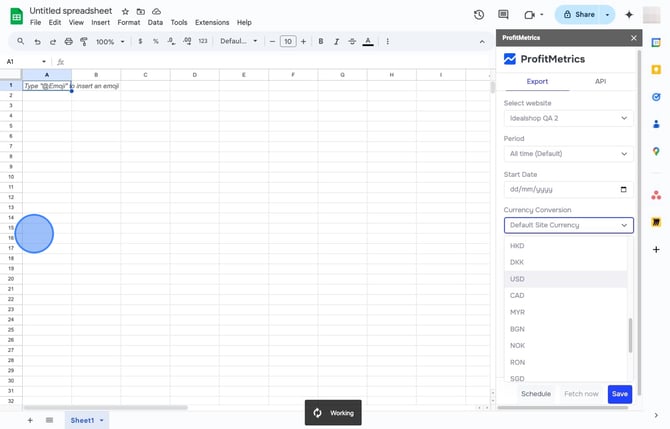This screenshot has width=670, height=429.
Task: Search the menus magnifier icon
Action: 21,41
